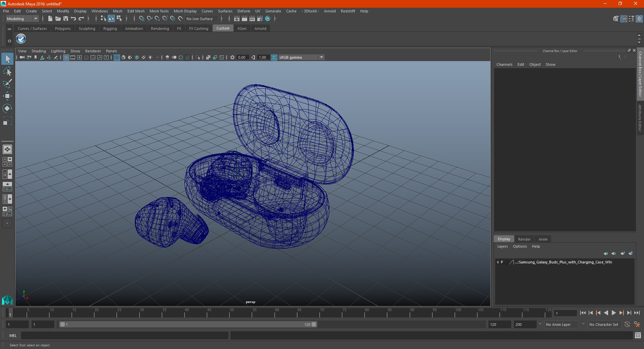
Task: Create a new scene
Action: 50,19
